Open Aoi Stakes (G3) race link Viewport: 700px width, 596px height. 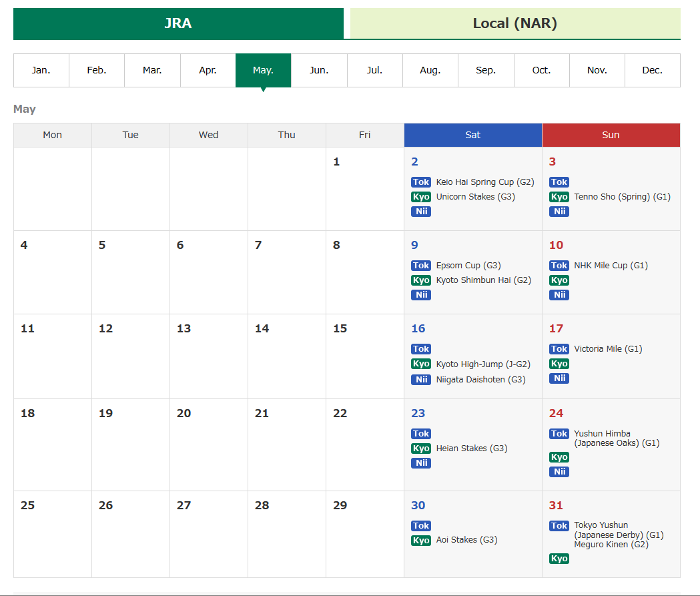466,540
